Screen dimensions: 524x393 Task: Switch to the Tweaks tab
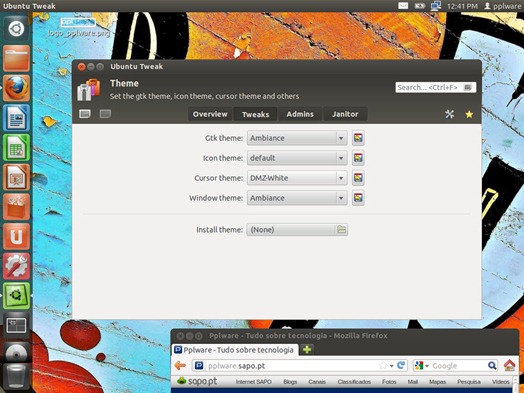256,114
